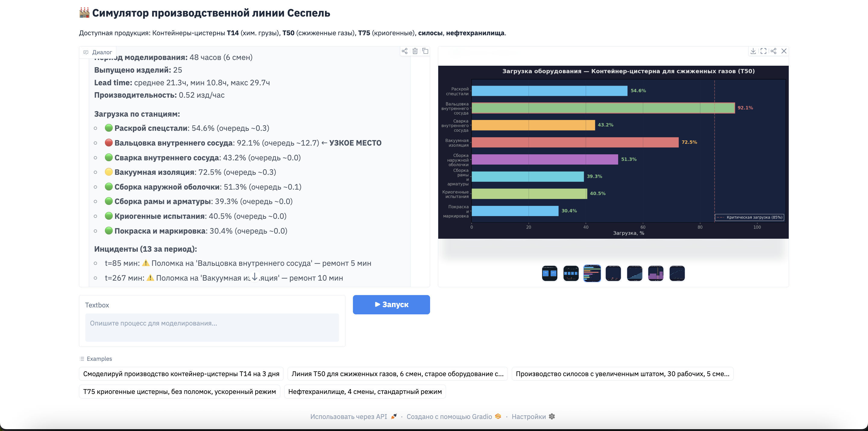The width and height of the screenshot is (868, 431).
Task: View the chart in fullscreen mode
Action: click(763, 51)
